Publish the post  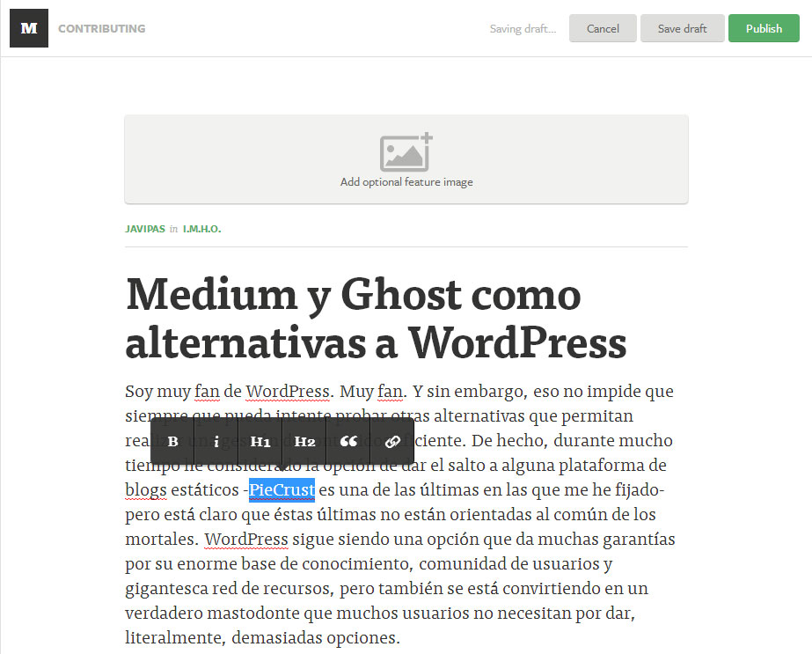click(x=764, y=28)
